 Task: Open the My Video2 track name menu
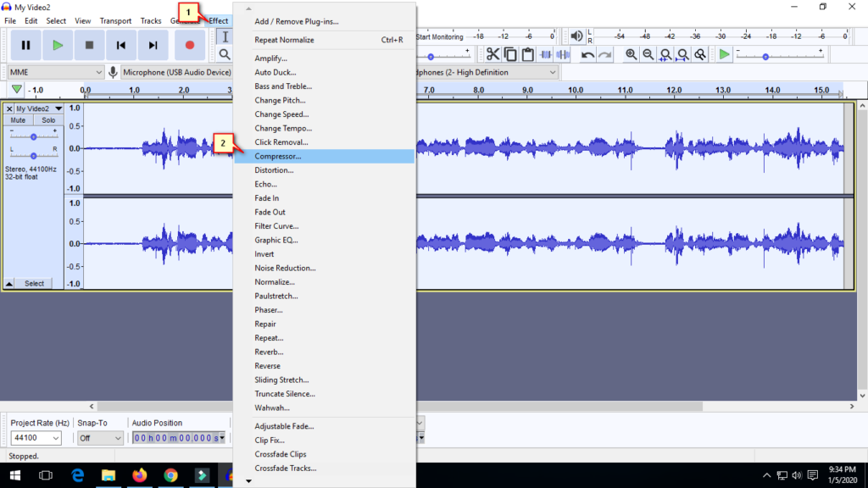pyautogui.click(x=37, y=108)
